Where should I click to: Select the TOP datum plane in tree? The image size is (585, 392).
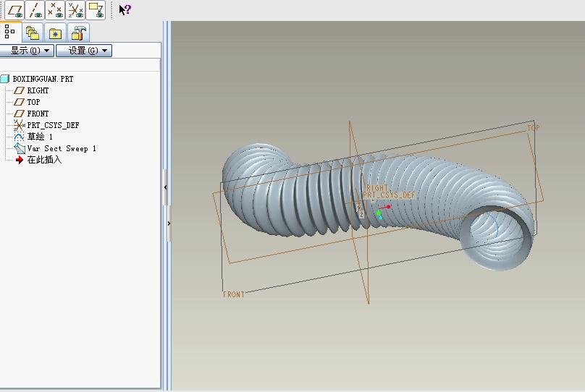(33, 102)
